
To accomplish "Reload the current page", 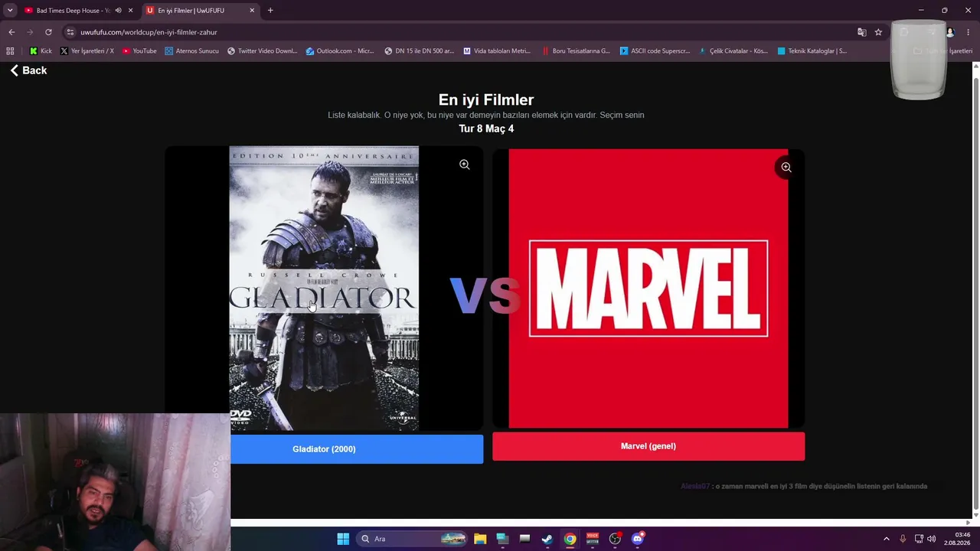I will coord(48,32).
